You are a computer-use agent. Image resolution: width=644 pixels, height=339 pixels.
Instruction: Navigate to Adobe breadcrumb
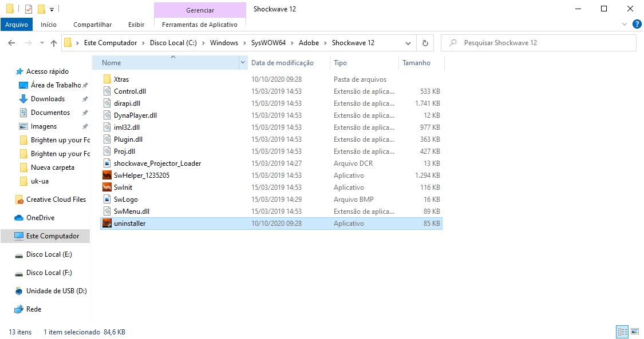click(x=309, y=43)
